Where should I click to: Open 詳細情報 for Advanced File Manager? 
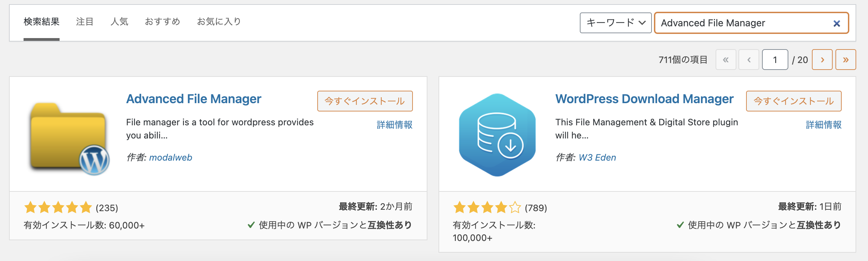[395, 125]
